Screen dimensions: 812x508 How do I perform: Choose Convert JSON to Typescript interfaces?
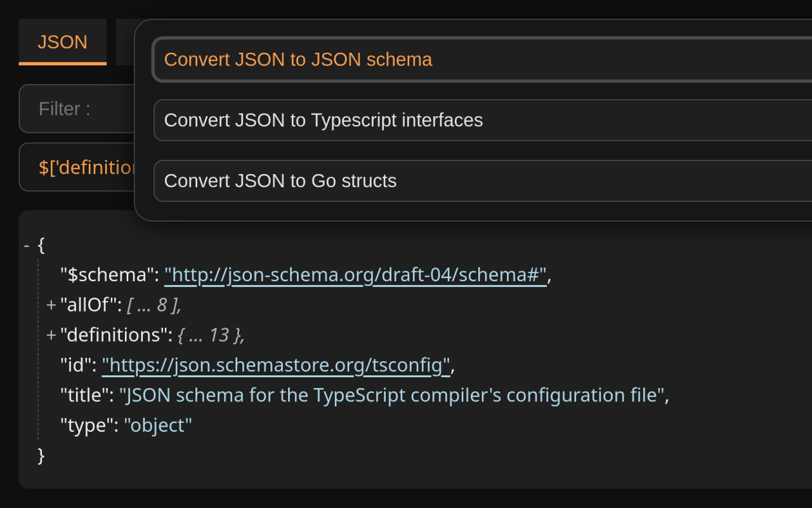(x=323, y=120)
